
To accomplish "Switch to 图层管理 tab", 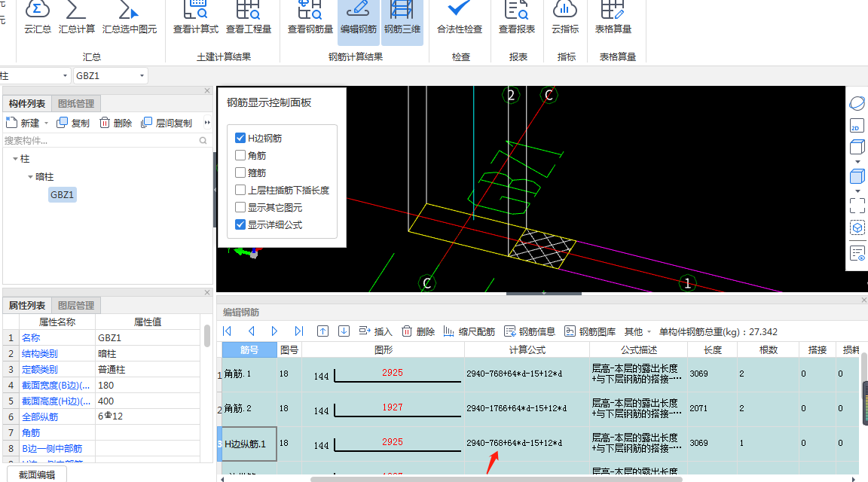I will (76, 306).
